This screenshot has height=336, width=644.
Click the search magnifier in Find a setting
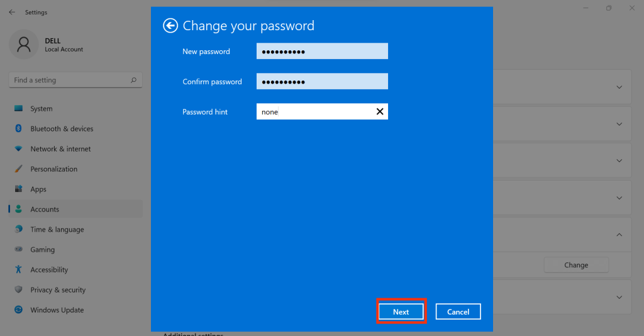133,80
